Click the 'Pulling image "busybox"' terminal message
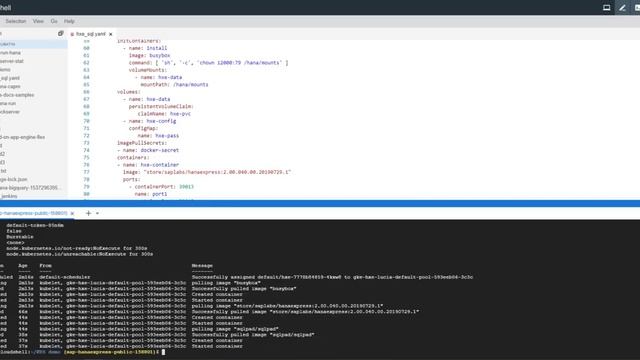This screenshot has height=360, width=640. click(x=226, y=283)
